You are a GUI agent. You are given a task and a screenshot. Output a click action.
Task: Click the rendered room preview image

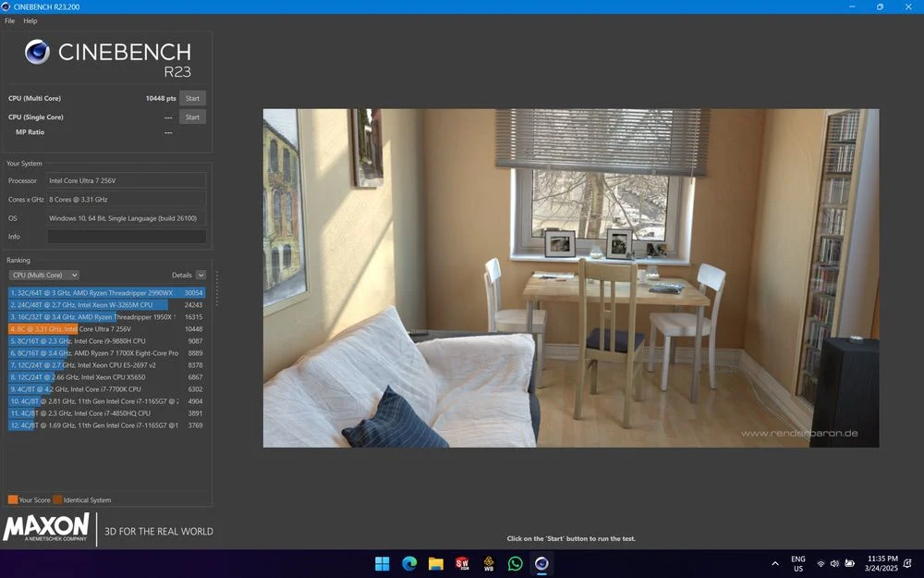coord(570,277)
